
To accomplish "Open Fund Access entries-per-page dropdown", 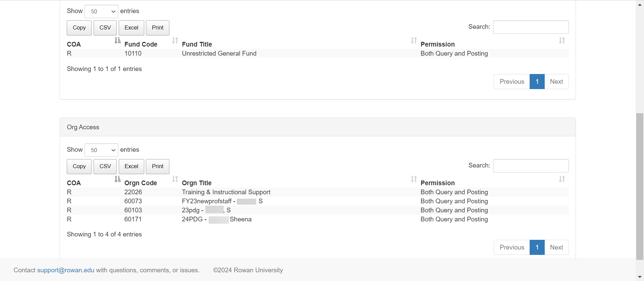I will click(x=101, y=11).
